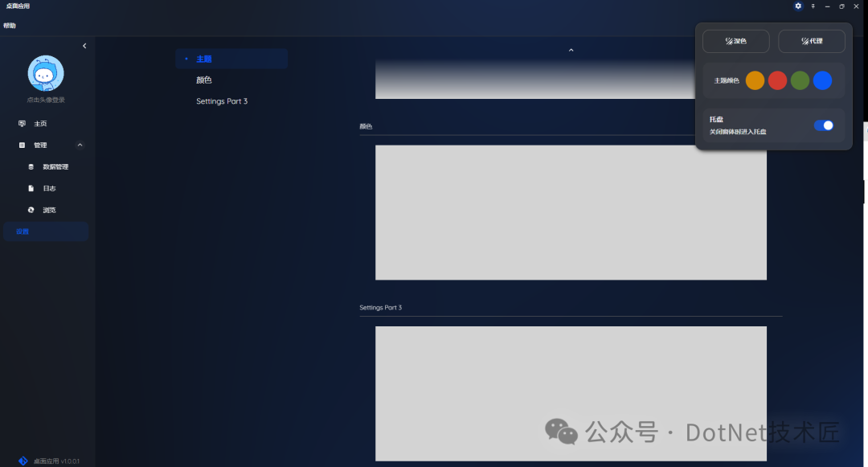Screen dimensions: 868x467
Task: Collapse the 管理 menu chevron
Action: pyautogui.click(x=80, y=145)
